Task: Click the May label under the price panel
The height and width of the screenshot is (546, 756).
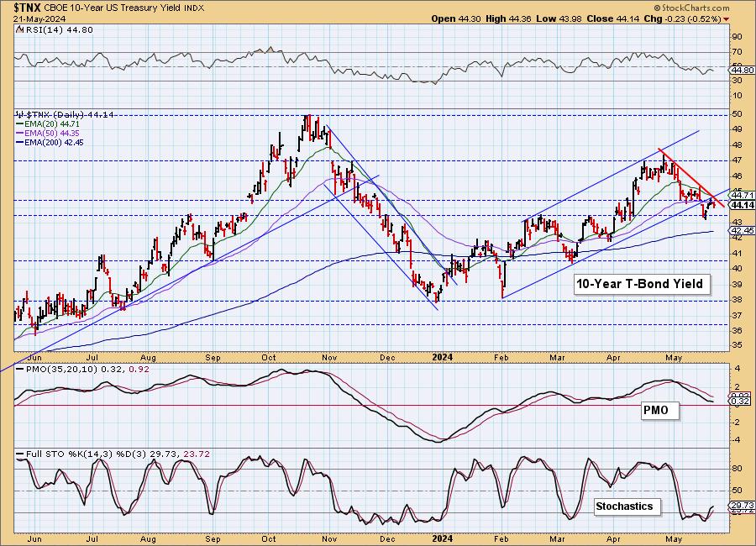Action: point(674,358)
